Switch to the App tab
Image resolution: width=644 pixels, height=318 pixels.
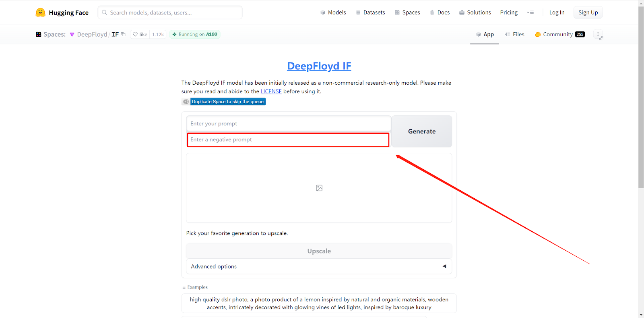pyautogui.click(x=485, y=34)
